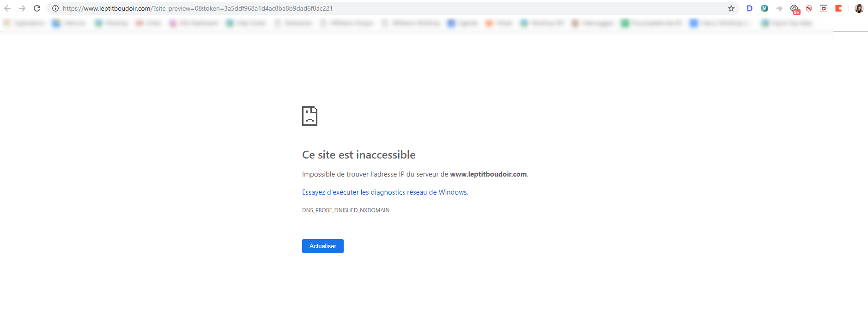Click the "Ce site est inaccessible" heading
The height and width of the screenshot is (312, 868).
coord(358,155)
